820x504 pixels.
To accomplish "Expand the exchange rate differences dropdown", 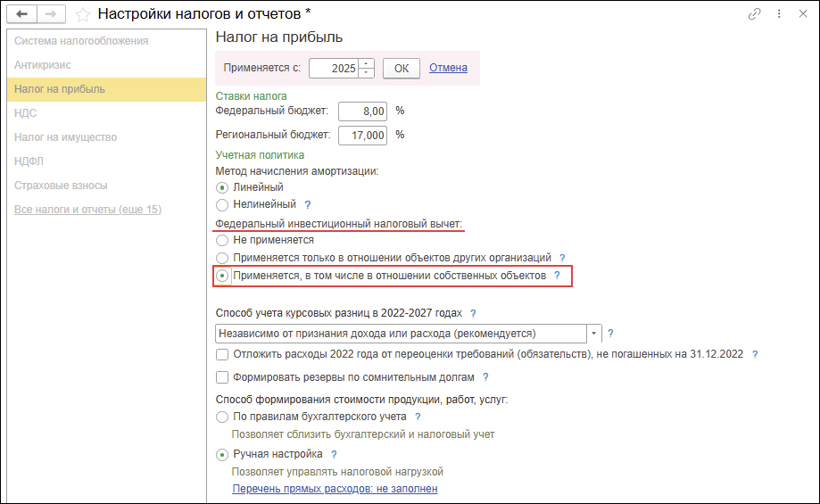I will [594, 334].
